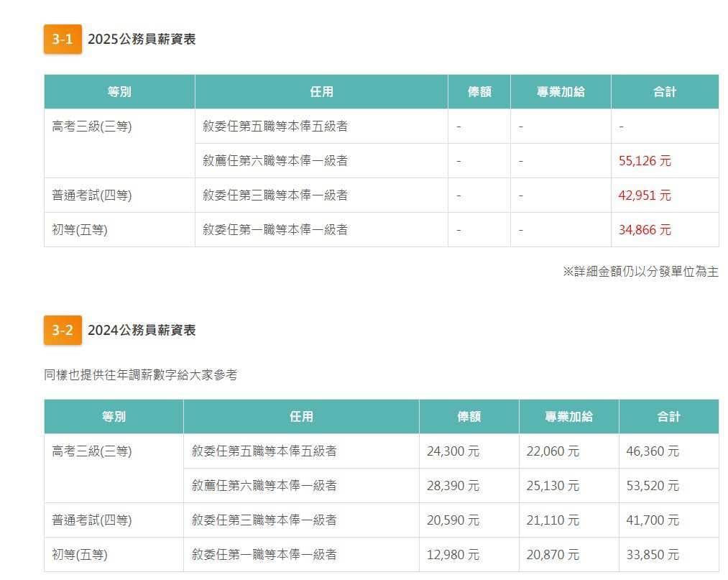
Task: Click the orange 3-1 section badge
Action: click(62, 40)
